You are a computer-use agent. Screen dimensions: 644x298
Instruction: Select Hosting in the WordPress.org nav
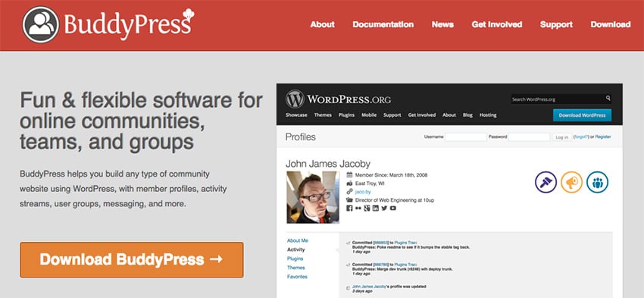pos(488,115)
